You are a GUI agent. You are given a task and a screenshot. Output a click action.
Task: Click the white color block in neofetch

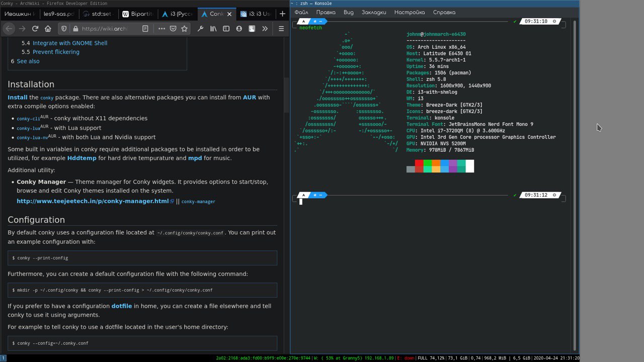[x=470, y=166]
